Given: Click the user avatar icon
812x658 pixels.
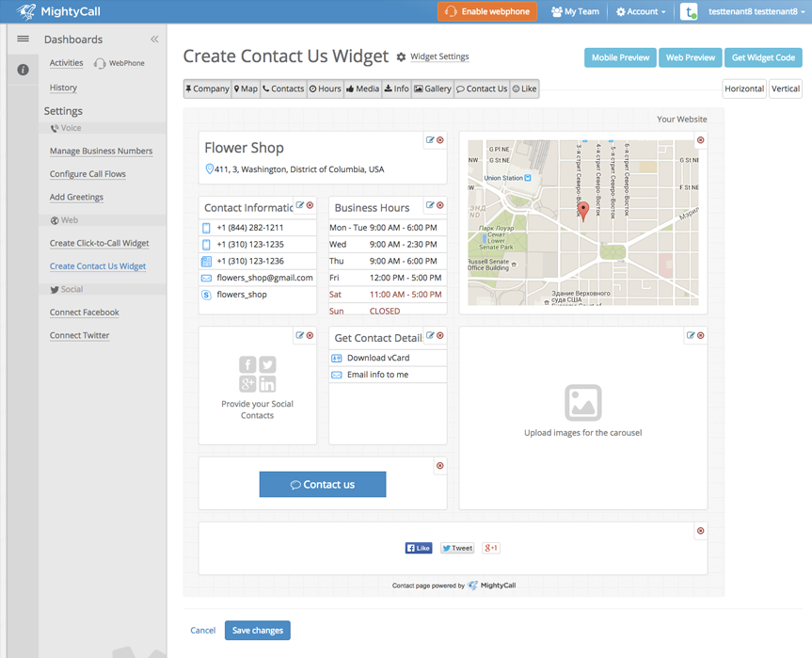Looking at the screenshot, I should [689, 11].
